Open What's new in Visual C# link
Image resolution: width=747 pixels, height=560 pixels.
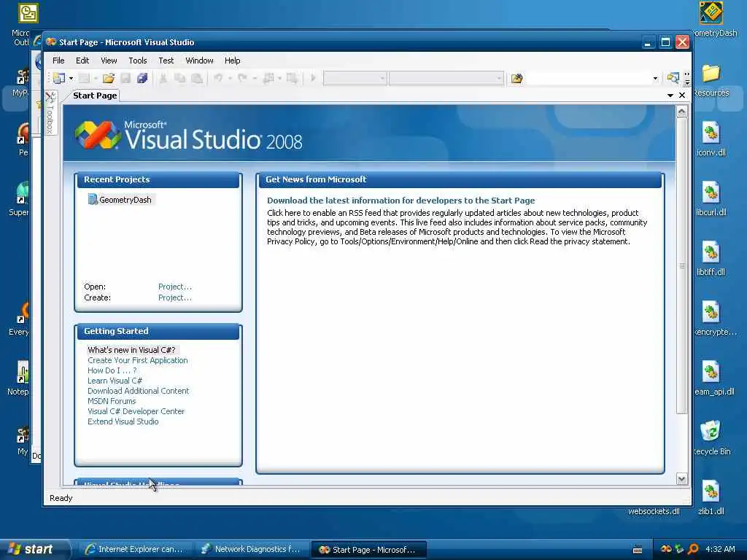pos(131,350)
